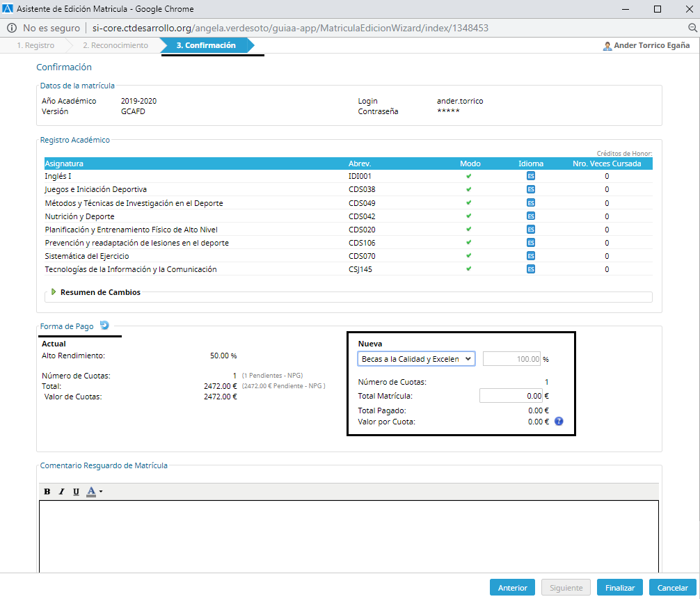700x599 pixels.
Task: Toggle bold in the comment editor
Action: point(47,492)
